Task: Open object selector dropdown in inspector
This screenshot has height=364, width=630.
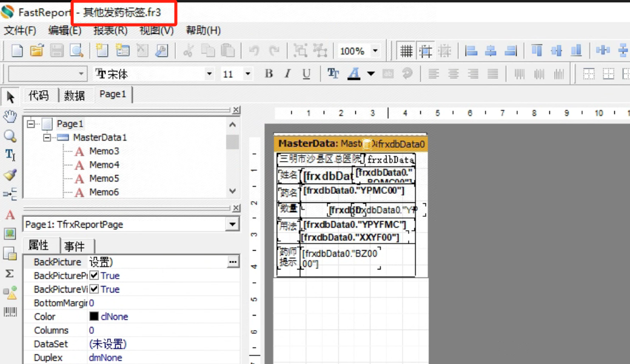Action: tap(233, 224)
